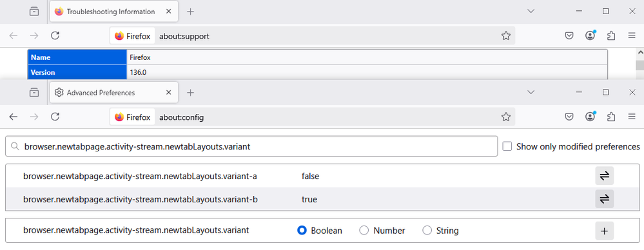Go back in the about:support window

[x=14, y=35]
